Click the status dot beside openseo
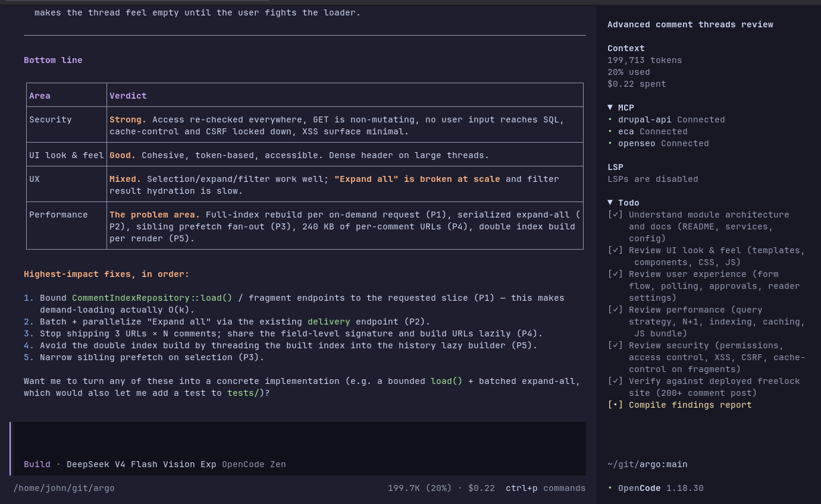The image size is (821, 504). [610, 143]
